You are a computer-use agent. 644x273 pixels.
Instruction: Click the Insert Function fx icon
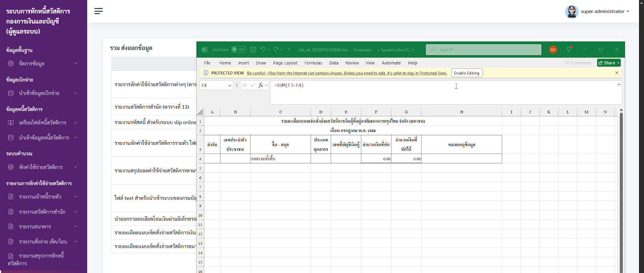tap(261, 85)
